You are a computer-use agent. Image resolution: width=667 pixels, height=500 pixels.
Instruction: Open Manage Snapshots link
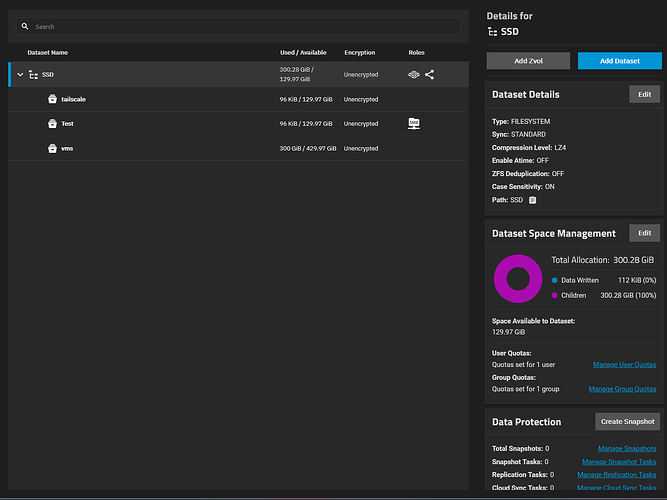tap(627, 449)
